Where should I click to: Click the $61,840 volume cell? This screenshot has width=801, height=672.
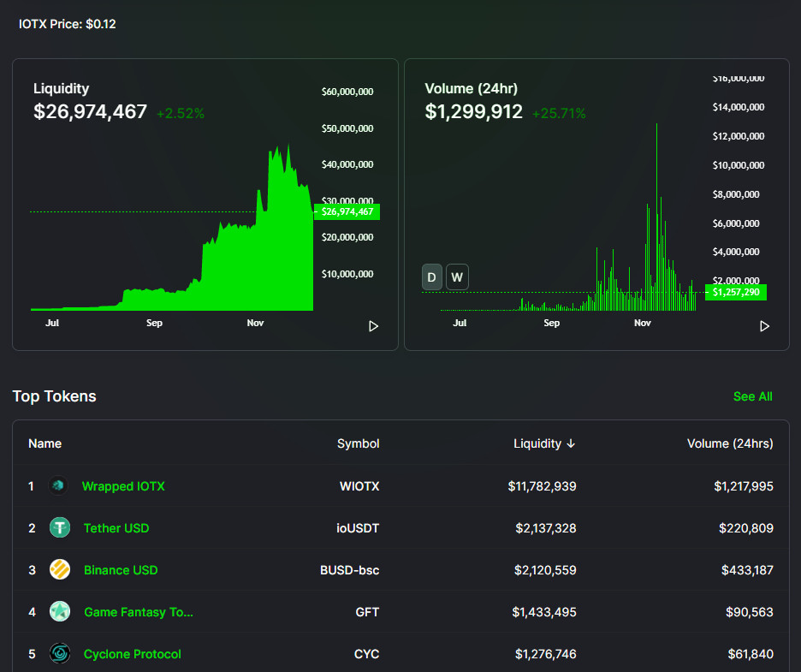pyautogui.click(x=751, y=654)
